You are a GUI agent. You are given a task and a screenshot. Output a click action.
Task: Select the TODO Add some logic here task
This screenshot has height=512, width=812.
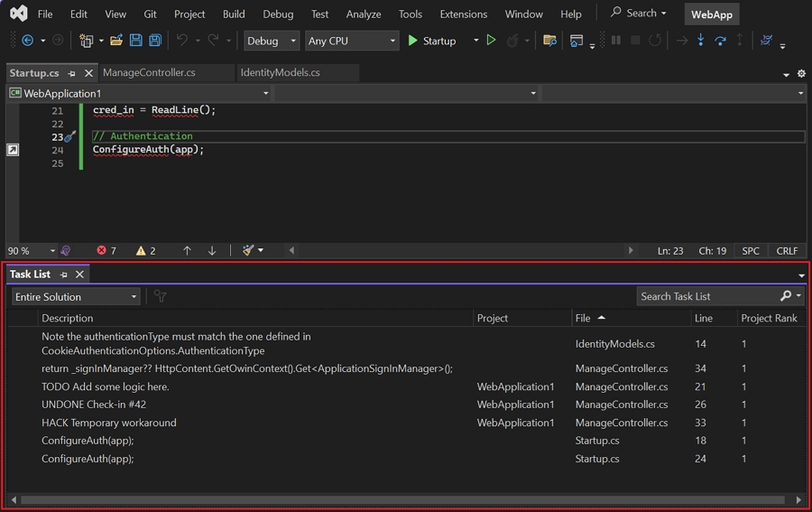tap(407, 386)
